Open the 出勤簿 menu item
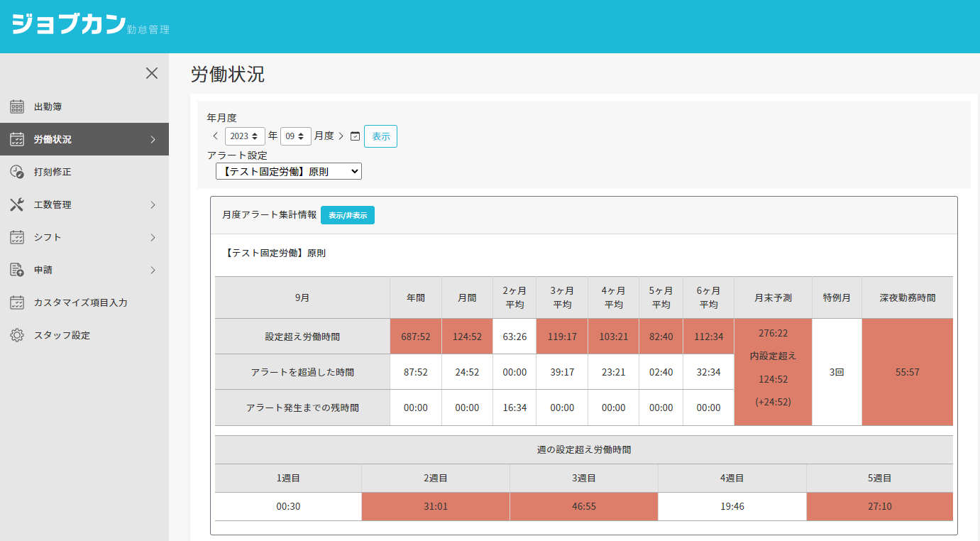The image size is (980, 541). 48,106
